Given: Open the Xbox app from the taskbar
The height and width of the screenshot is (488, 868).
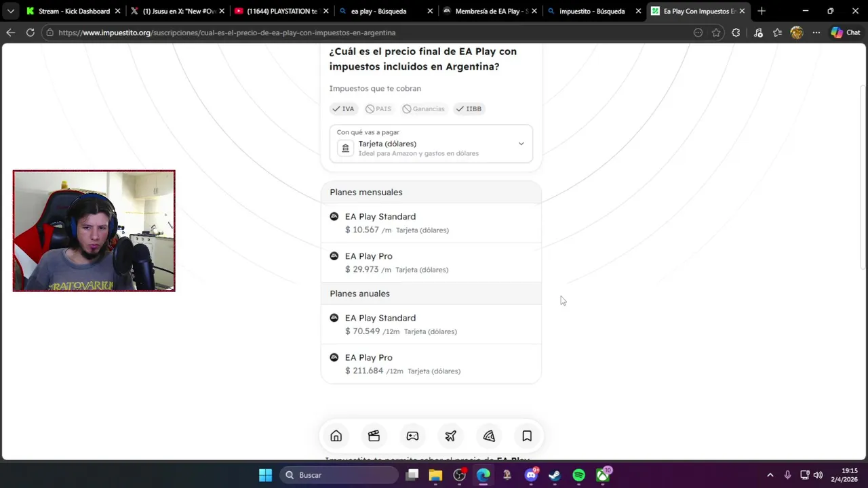Looking at the screenshot, I should 603,475.
